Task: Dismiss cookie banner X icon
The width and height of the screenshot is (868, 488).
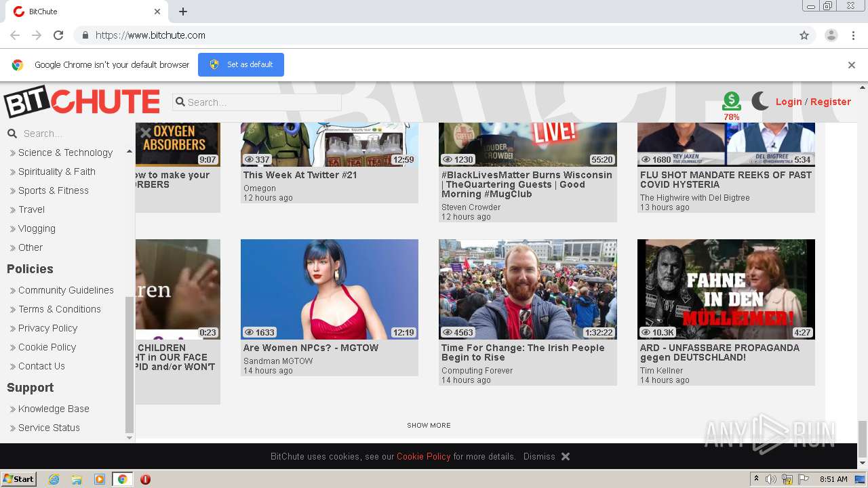Action: click(x=566, y=456)
